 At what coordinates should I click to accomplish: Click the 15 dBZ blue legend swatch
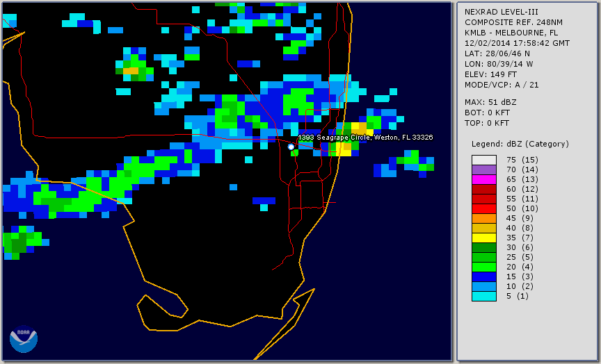pyautogui.click(x=483, y=276)
